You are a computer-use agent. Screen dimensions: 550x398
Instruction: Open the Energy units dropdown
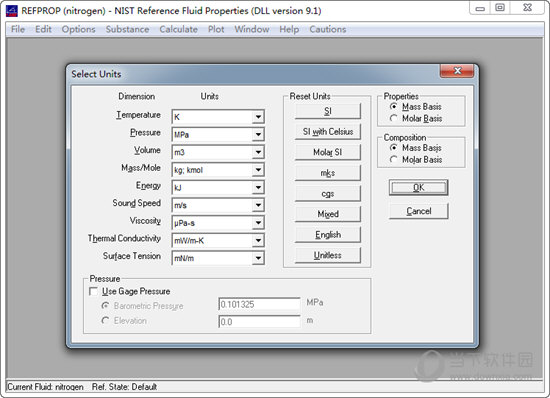(258, 188)
